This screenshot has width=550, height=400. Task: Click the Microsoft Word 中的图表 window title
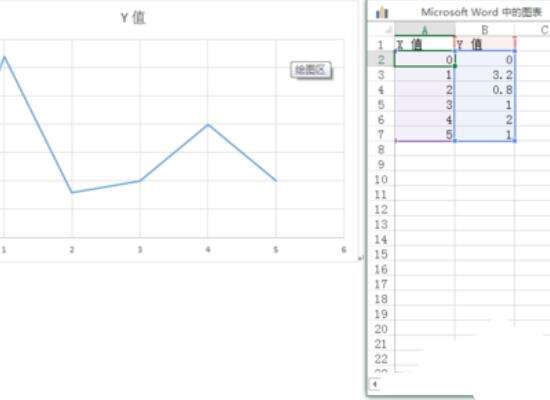click(x=482, y=12)
